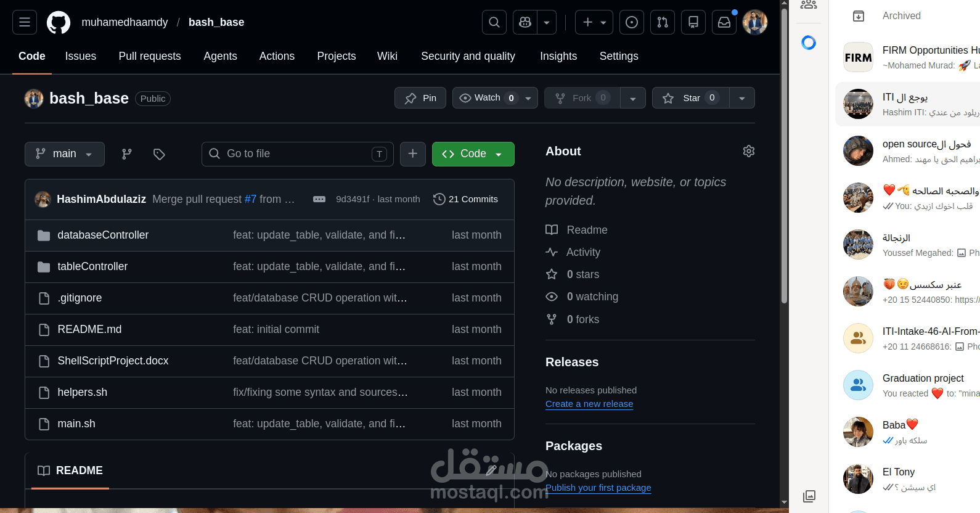980x513 pixels.
Task: View the 21 Commits history
Action: pos(466,199)
